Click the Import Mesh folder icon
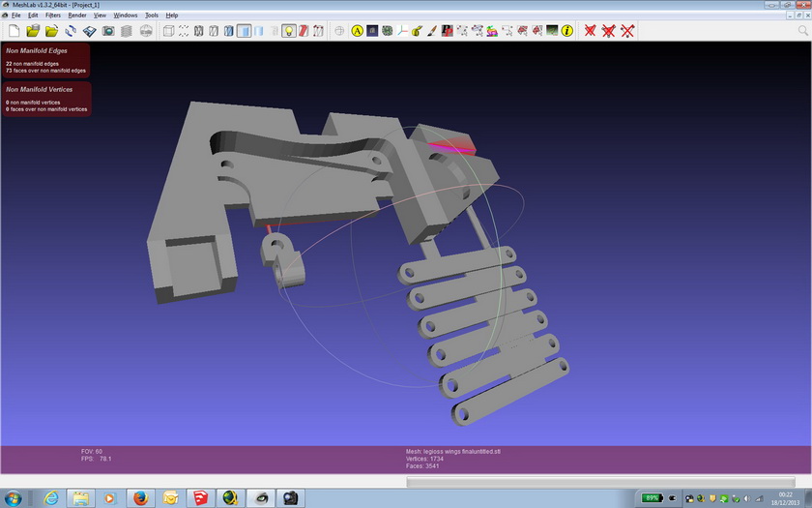 [52, 31]
